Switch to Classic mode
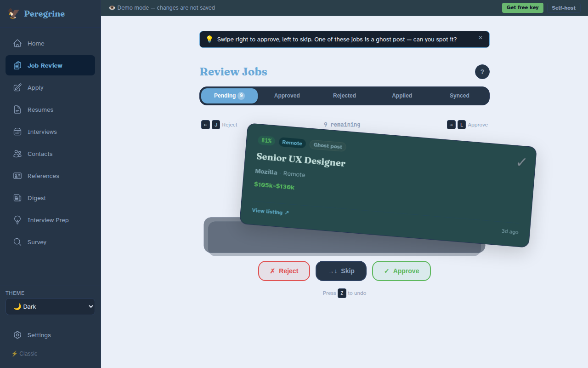This screenshot has width=588, height=368. 24,354
